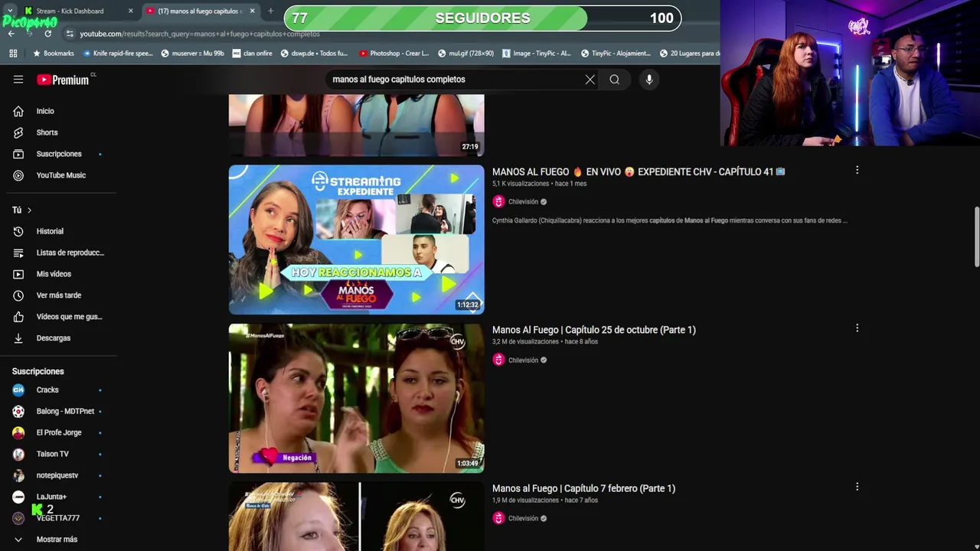Open Chilevisión channel under 7 febrero video
Image resolution: width=980 pixels, height=551 pixels.
tap(523, 519)
